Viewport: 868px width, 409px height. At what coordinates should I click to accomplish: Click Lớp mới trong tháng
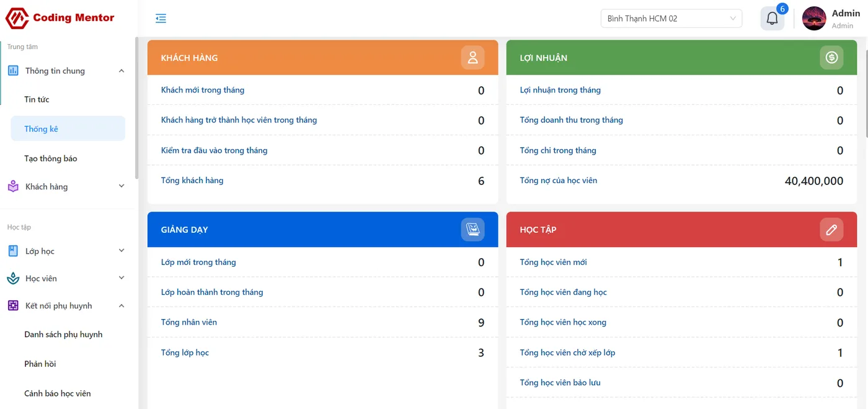[198, 262]
